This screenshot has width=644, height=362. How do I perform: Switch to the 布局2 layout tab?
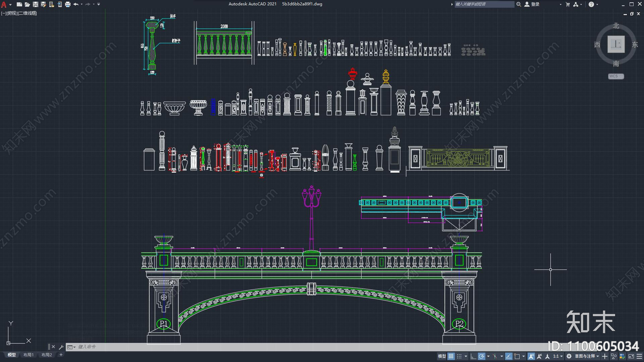tap(47, 355)
